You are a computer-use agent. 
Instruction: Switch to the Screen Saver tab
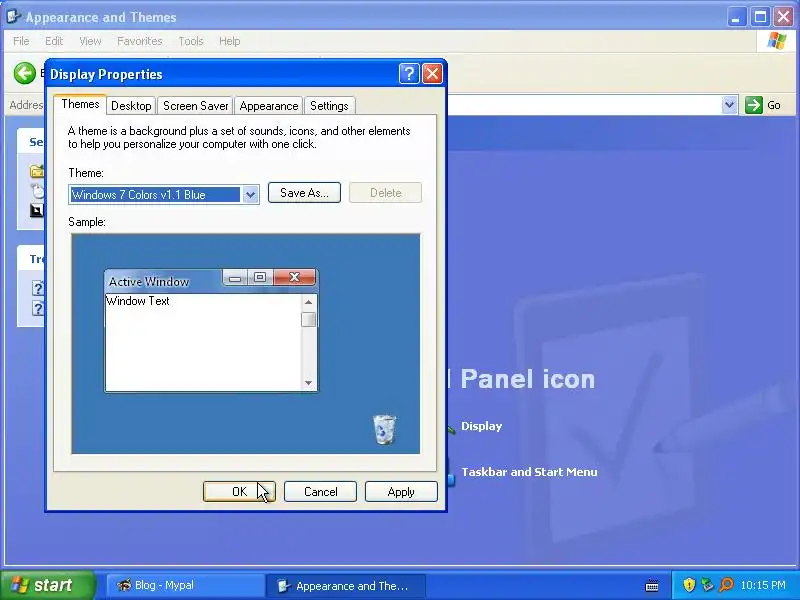pyautogui.click(x=195, y=106)
